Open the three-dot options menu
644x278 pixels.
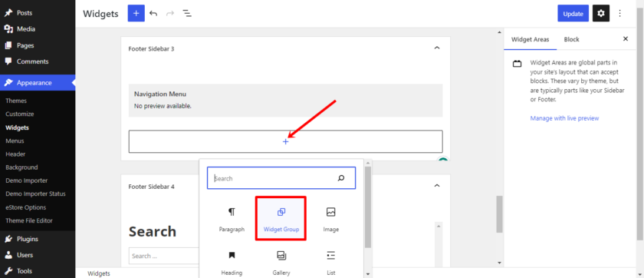click(619, 14)
